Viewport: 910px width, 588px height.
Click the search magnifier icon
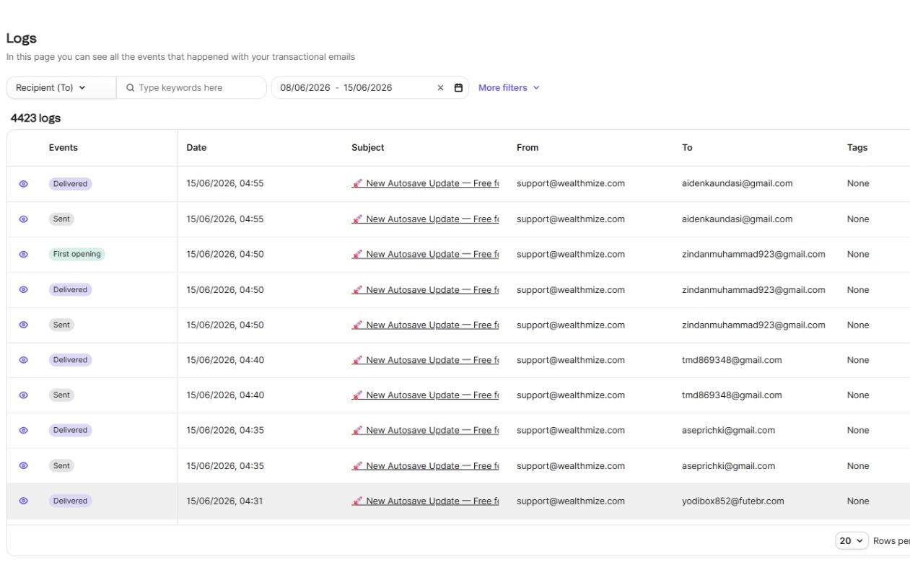[x=131, y=88]
